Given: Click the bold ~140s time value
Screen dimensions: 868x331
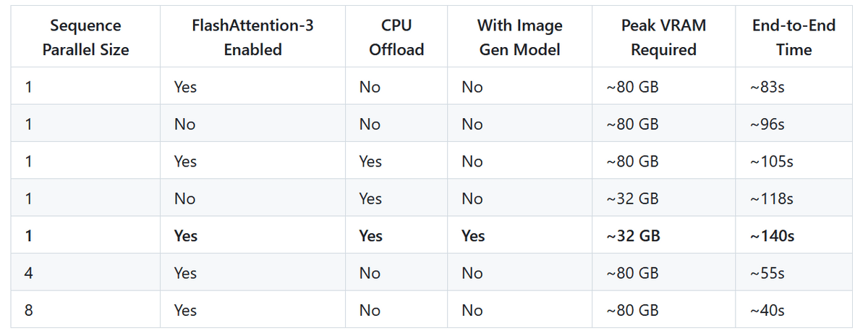Looking at the screenshot, I should click(773, 236).
